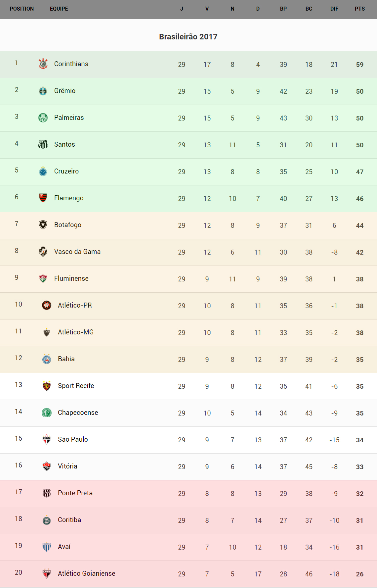Click the São Paulo club crest
Image resolution: width=377 pixels, height=588 pixels.
coord(47,439)
